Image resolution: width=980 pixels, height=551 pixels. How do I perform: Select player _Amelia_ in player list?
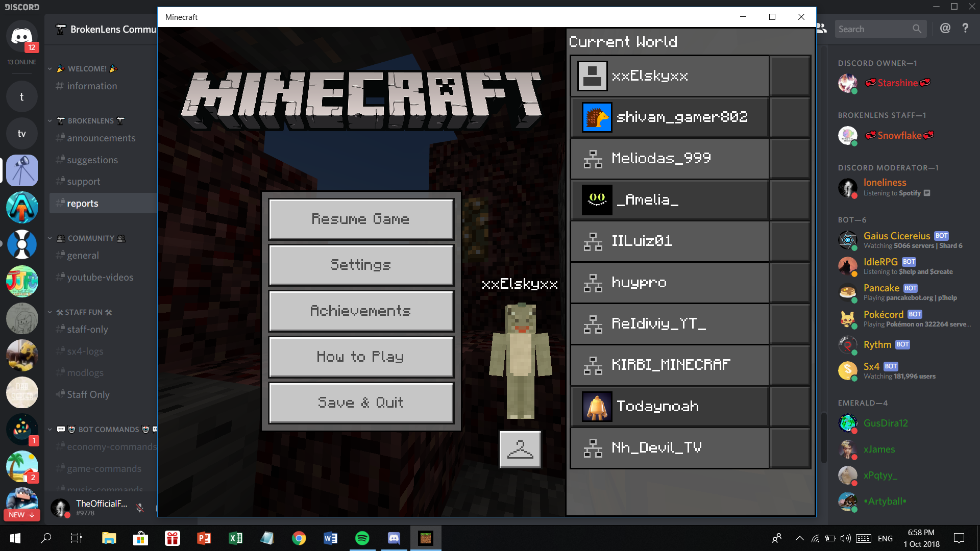pos(670,200)
